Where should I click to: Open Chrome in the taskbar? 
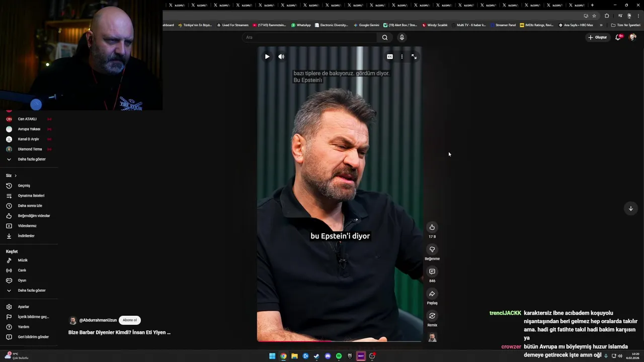(x=283, y=356)
